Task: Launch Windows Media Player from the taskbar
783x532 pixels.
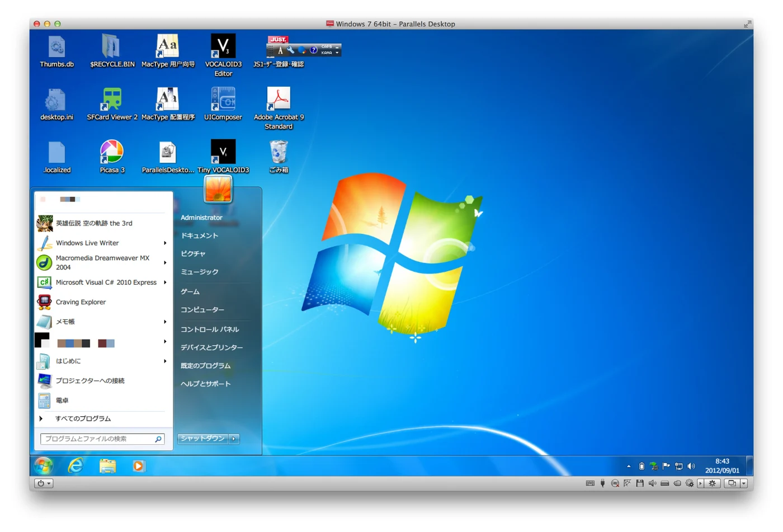Action: (x=139, y=465)
